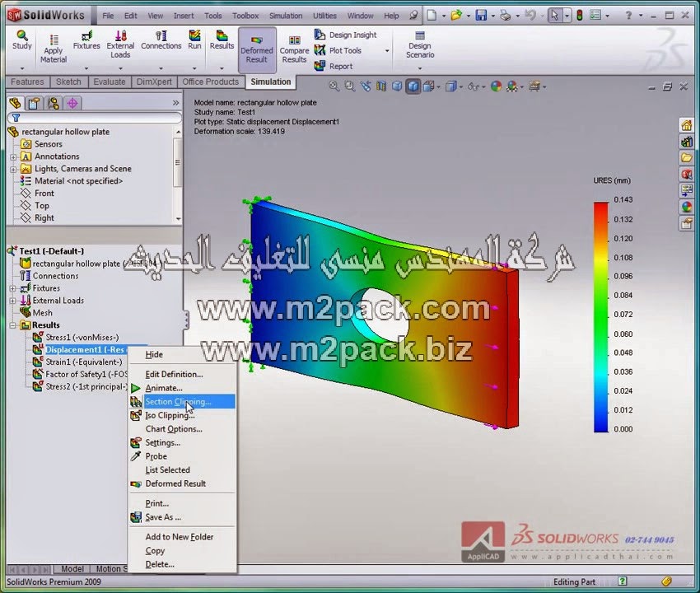Open the Study tool in the Simulation ribbon
This screenshot has width=700, height=593.
(22, 40)
